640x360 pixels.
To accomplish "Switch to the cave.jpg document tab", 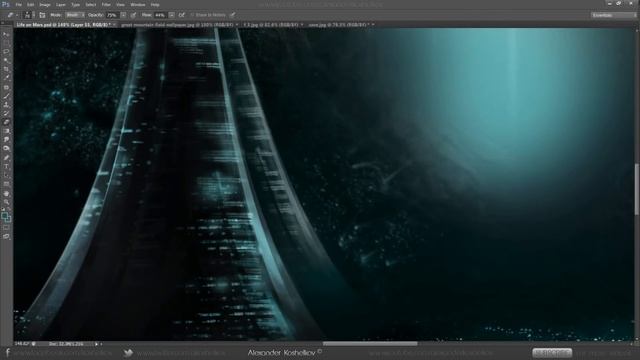I will [x=339, y=24].
